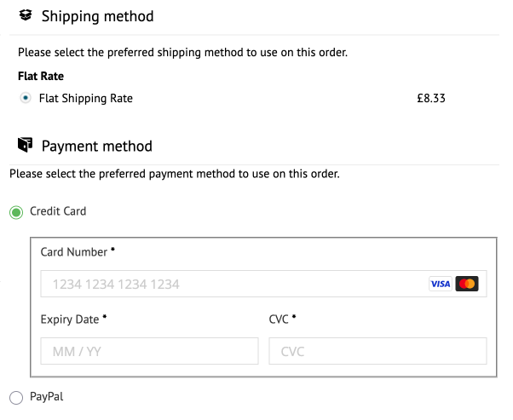Click the Payment method section heading
Screen dimensions: 513x420
[x=97, y=147]
